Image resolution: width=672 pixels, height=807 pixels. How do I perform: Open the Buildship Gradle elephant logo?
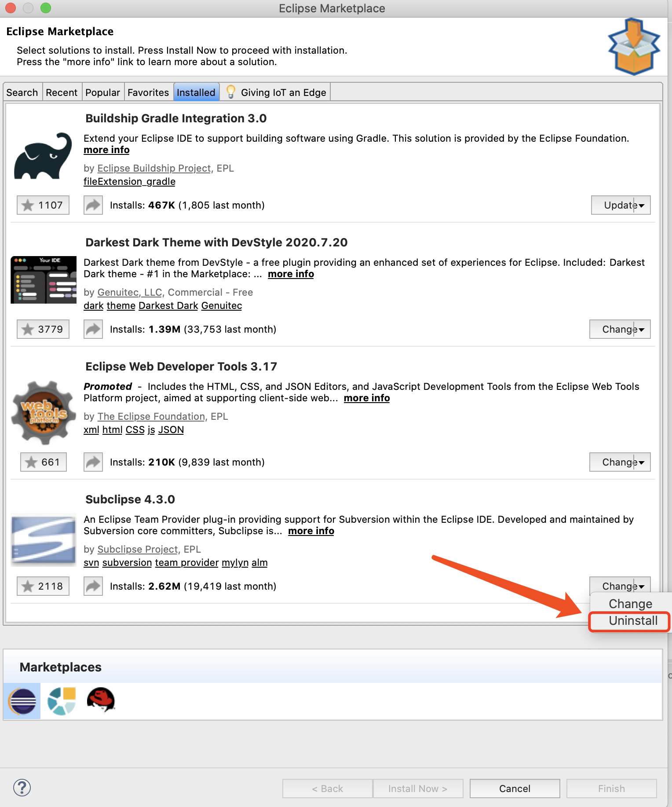point(43,156)
